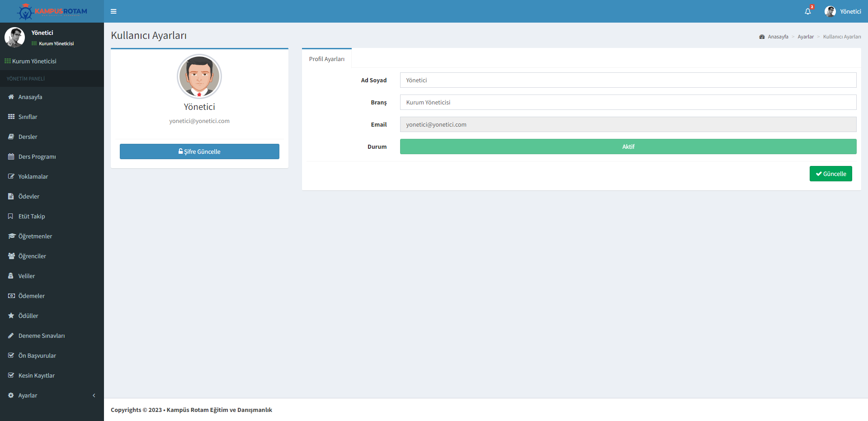Viewport: 868px width, 421px height.
Task: Open Sınıflar grid icon in sidebar
Action: (11, 117)
